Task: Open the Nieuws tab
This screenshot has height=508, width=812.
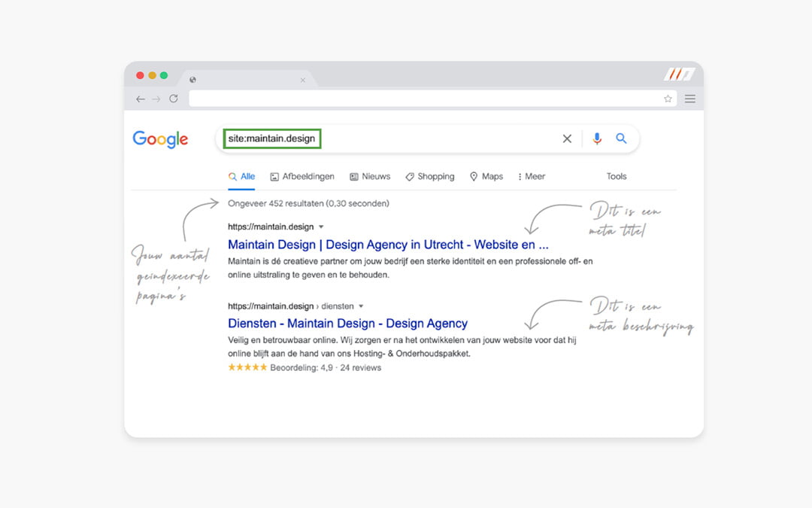Action: pyautogui.click(x=370, y=176)
